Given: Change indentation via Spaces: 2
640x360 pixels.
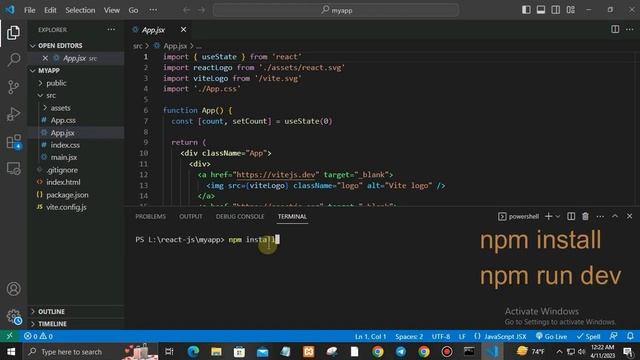Looking at the screenshot, I should 409,336.
